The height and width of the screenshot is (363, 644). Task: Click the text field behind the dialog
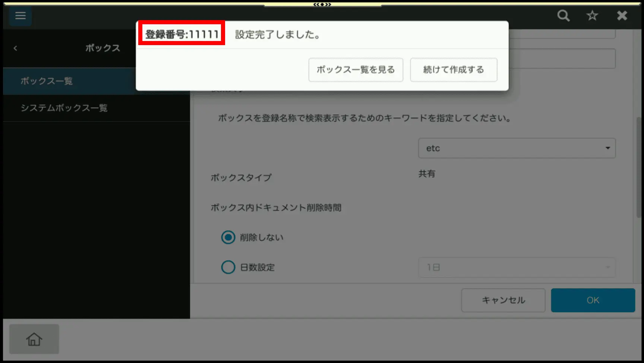(x=562, y=59)
